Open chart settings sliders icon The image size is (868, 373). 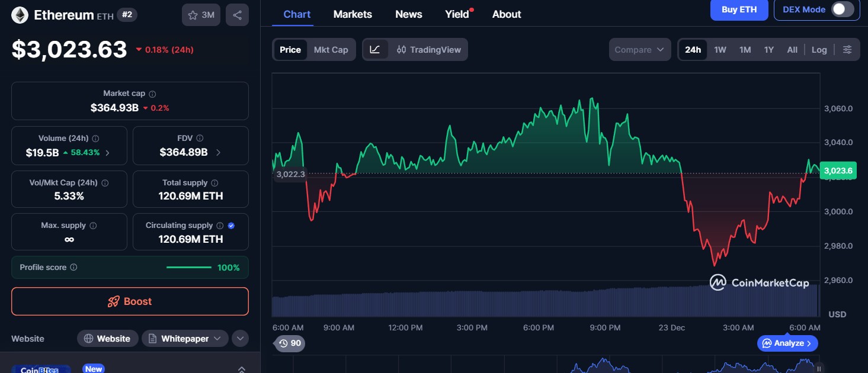(x=847, y=50)
